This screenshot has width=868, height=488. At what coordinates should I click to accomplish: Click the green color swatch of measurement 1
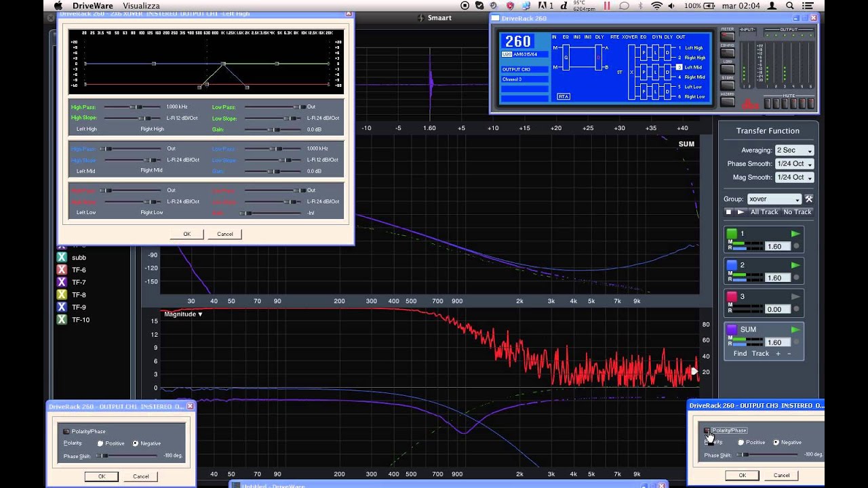(x=732, y=234)
